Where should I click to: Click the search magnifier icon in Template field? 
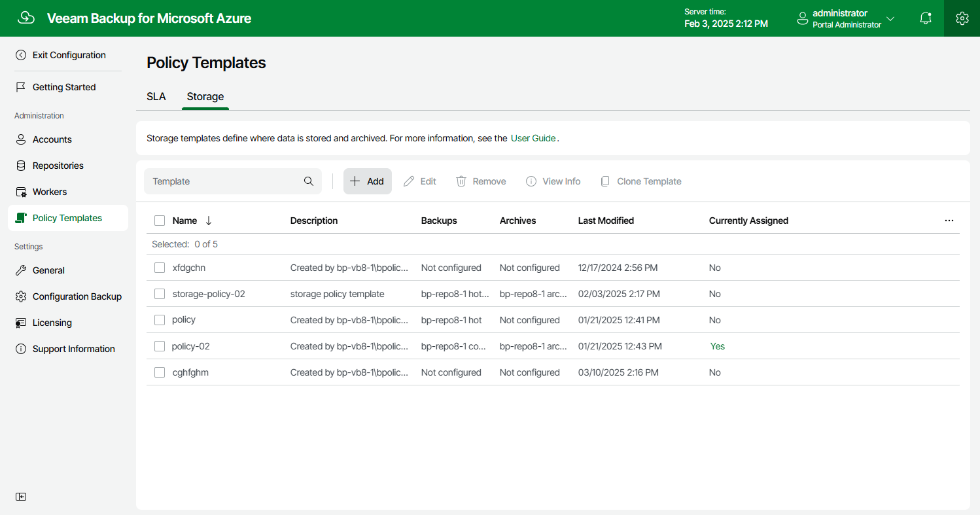pos(309,181)
